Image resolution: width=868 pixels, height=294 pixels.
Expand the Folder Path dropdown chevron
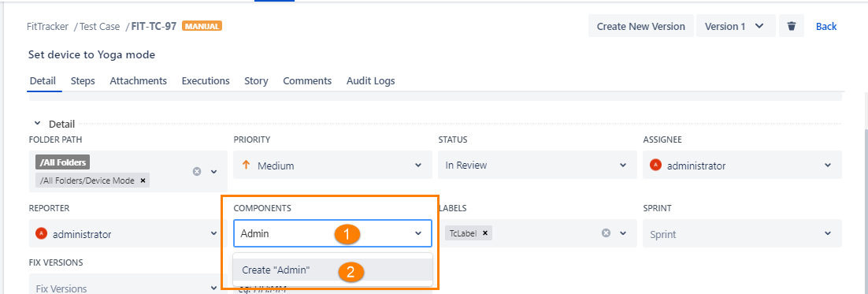[213, 172]
